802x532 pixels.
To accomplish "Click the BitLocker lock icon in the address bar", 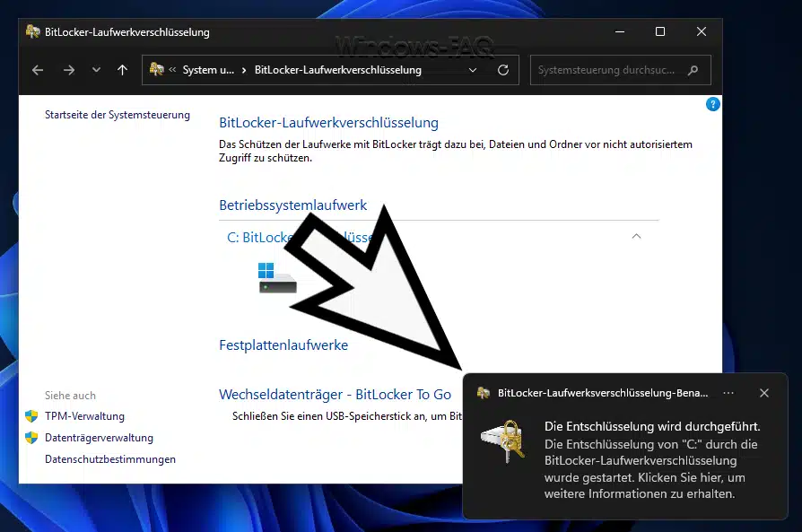I will pyautogui.click(x=154, y=69).
